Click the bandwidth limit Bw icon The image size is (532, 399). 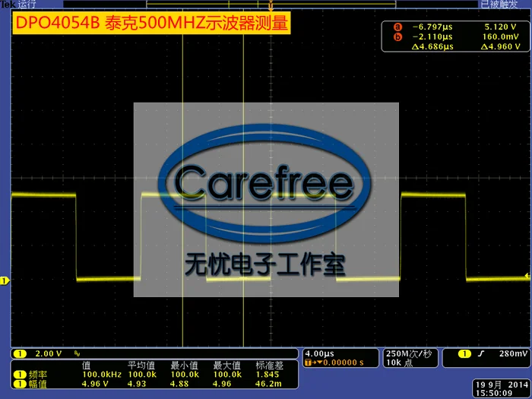click(x=77, y=354)
